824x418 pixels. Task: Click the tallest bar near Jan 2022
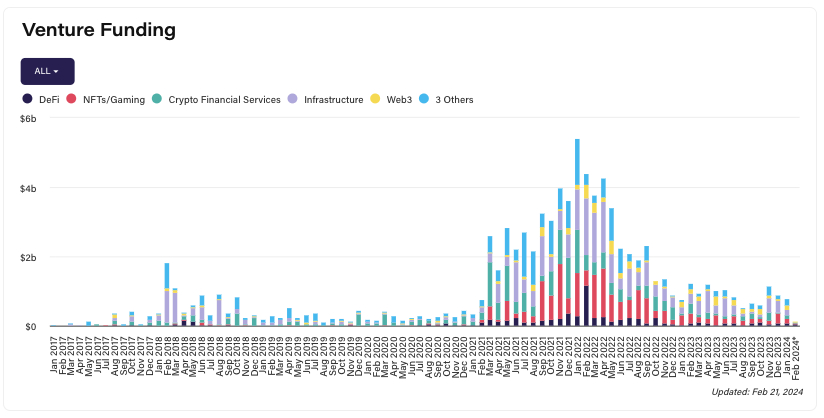(x=578, y=232)
